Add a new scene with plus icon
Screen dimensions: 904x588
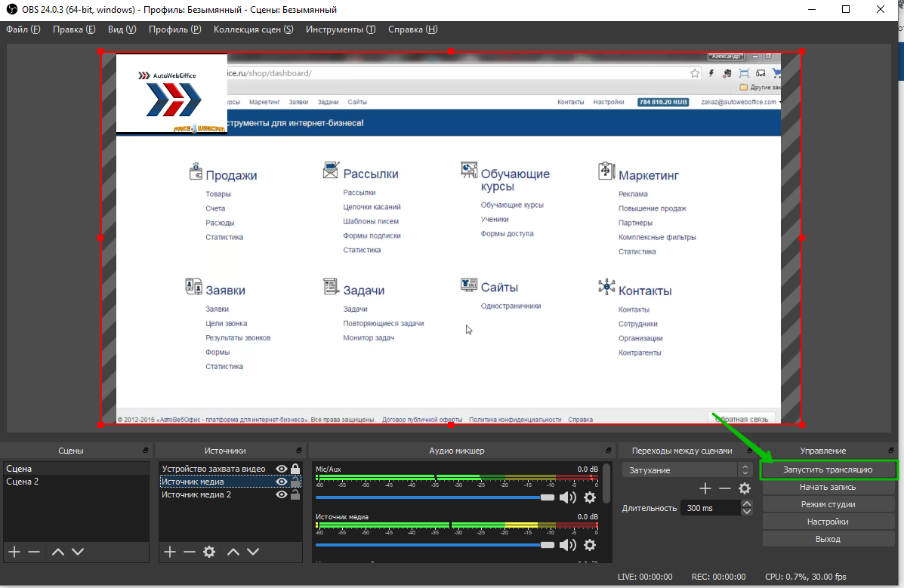coord(14,552)
